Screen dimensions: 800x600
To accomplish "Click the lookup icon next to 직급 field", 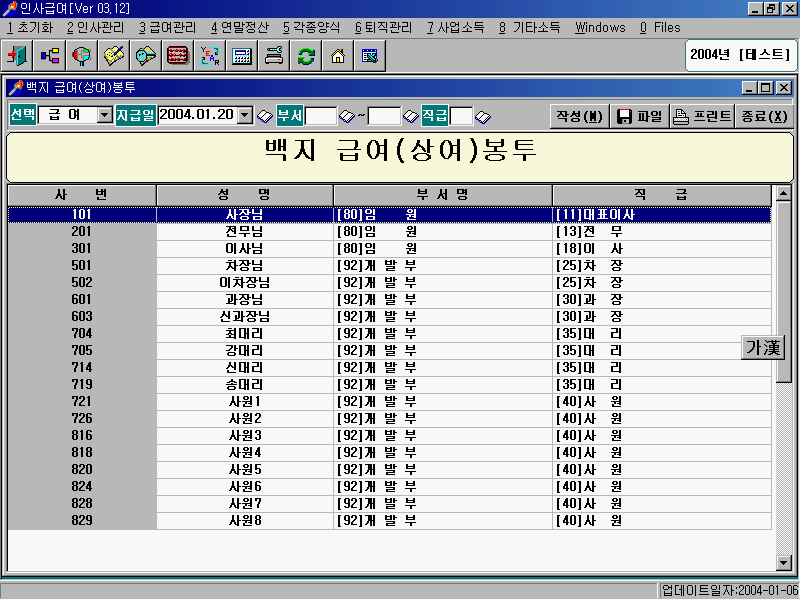I will (x=483, y=116).
